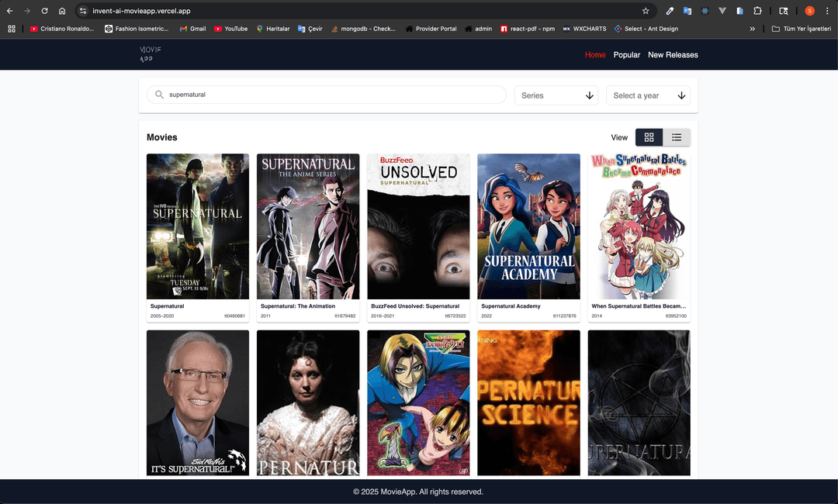This screenshot has width=838, height=504.
Task: Open site info icon in address bar
Action: point(83,11)
